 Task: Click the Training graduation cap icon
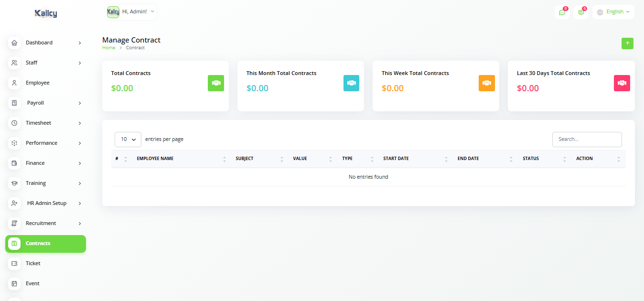tap(14, 183)
